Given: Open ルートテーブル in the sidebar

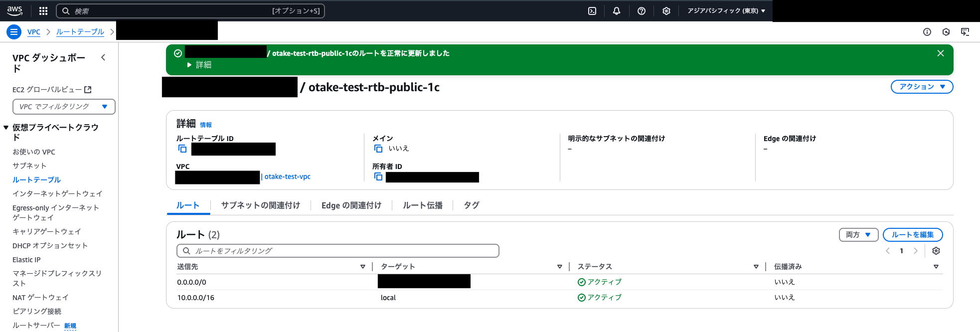Looking at the screenshot, I should point(36,180).
